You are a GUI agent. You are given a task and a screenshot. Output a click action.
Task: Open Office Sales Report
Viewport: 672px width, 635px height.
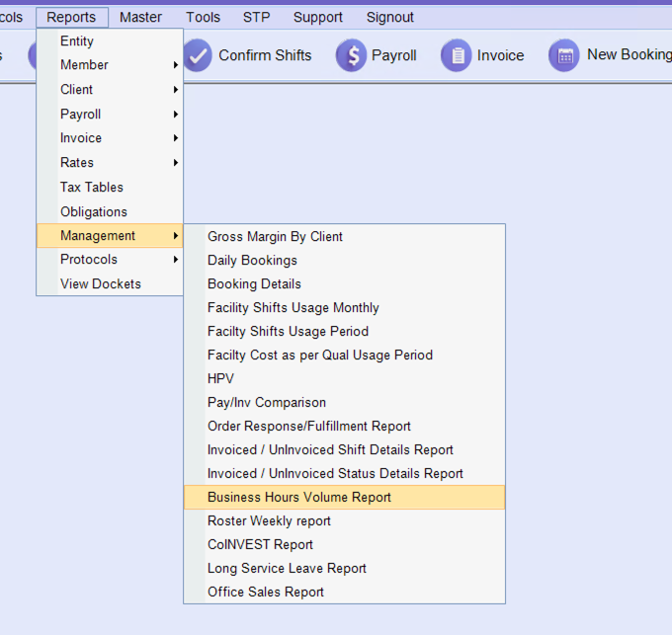pos(265,593)
